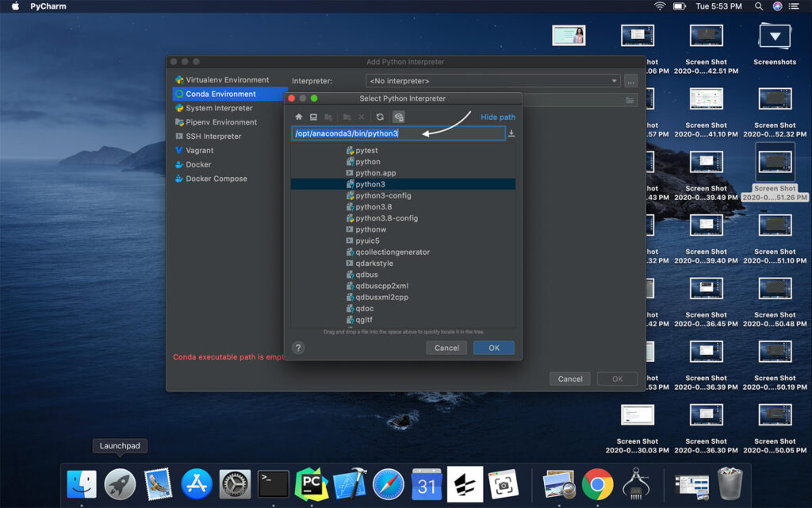This screenshot has height=508, width=812.
Task: Expand the Interpreter dropdown showing No interpreter
Action: coord(492,81)
